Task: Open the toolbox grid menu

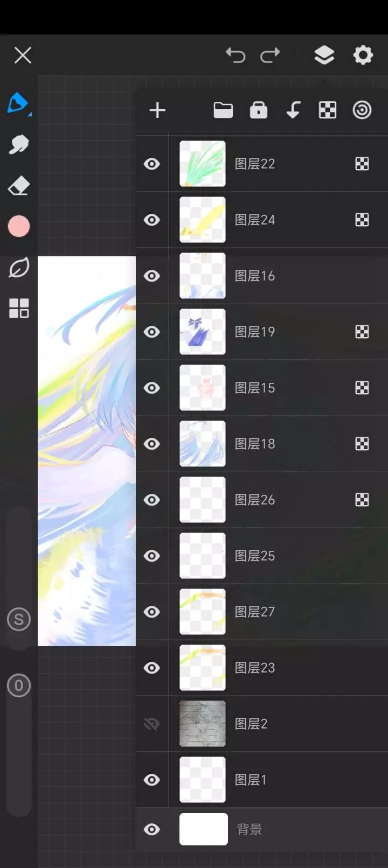Action: pos(19,309)
